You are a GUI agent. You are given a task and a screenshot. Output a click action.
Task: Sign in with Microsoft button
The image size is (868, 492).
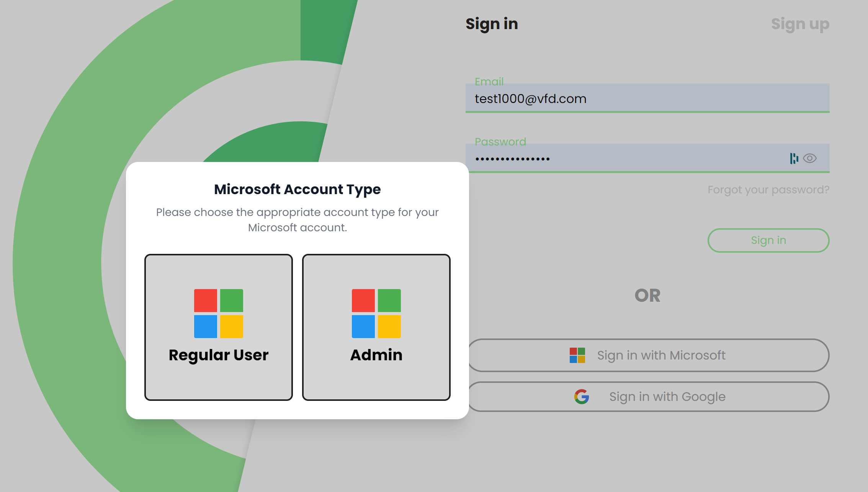tap(648, 355)
